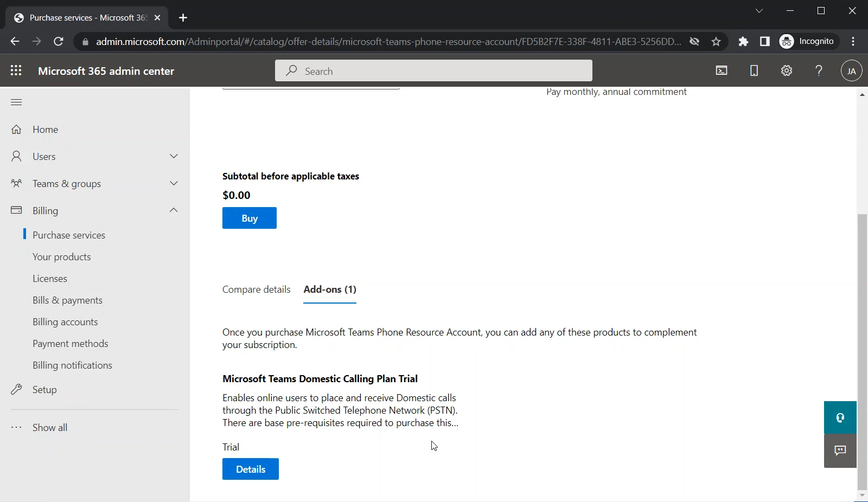
Task: Open the settings gear in header
Action: [787, 70]
